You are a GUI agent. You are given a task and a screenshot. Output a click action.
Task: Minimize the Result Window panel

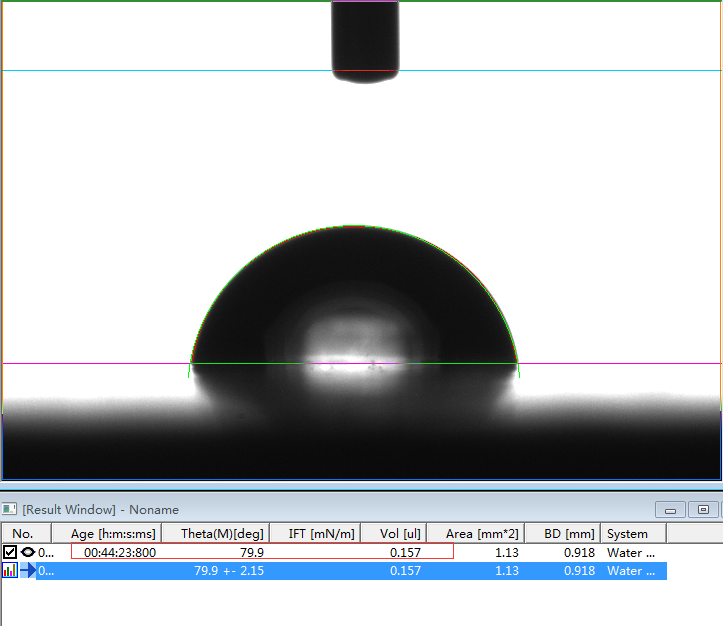670,510
